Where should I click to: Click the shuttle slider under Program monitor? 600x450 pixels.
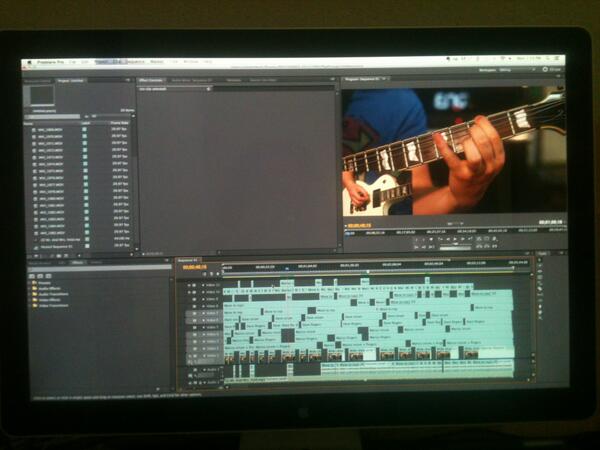[x=456, y=244]
